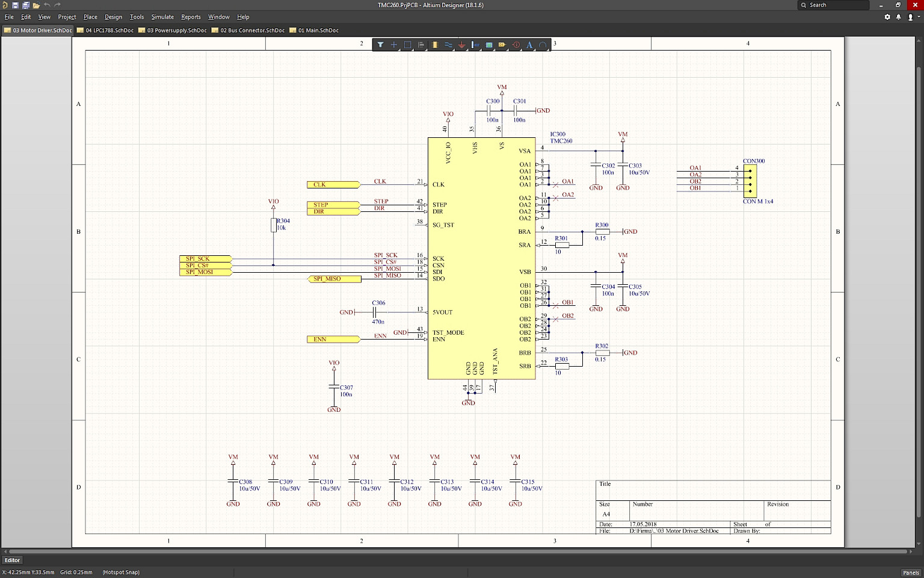
Task: Select the Move/plus tool in Active Bar
Action: 394,45
